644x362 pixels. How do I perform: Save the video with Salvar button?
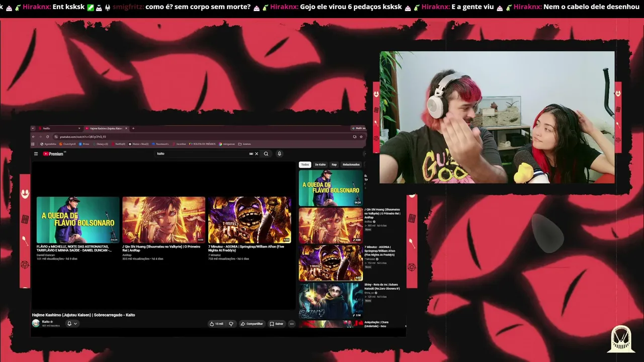(x=276, y=324)
